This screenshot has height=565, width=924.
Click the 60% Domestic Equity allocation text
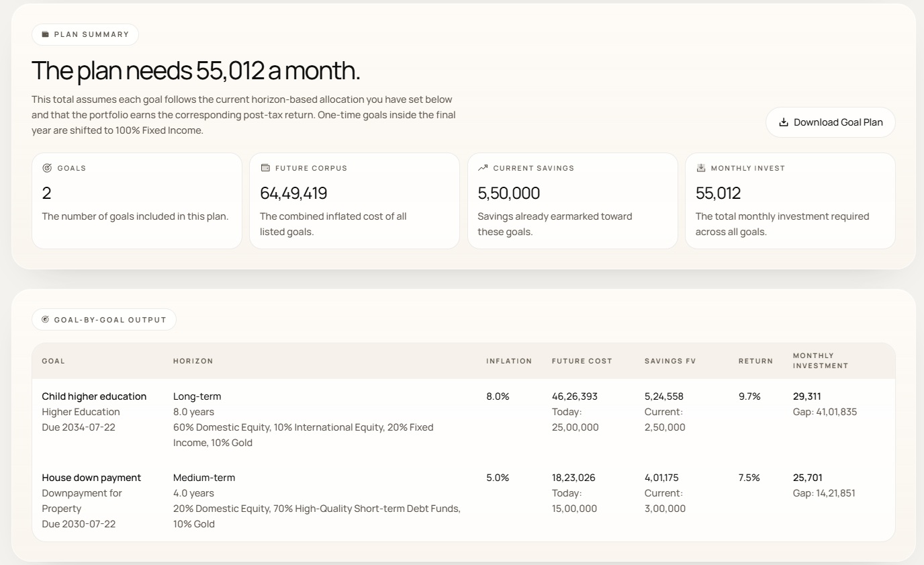tap(304, 435)
